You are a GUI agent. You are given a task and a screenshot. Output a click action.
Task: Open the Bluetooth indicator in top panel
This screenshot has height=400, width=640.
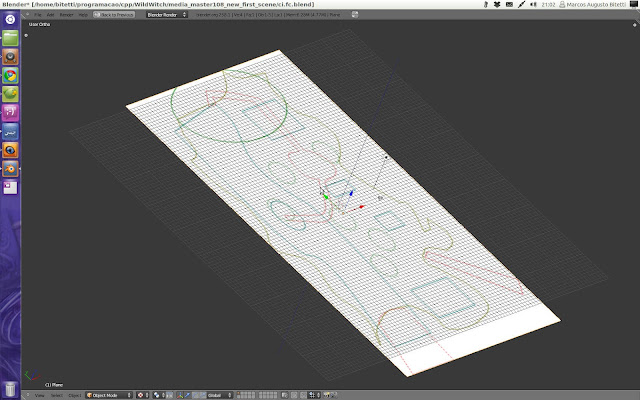pyautogui.click(x=486, y=4)
